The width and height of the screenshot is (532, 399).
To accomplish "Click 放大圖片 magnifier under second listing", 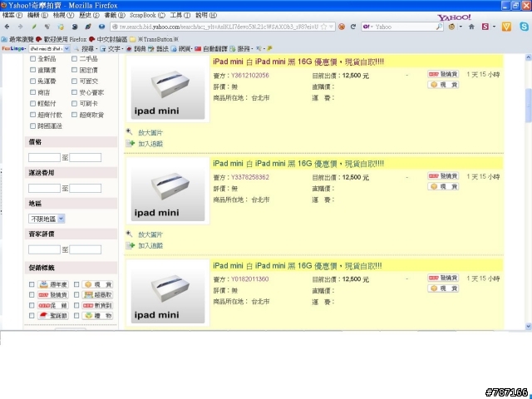I will point(129,234).
